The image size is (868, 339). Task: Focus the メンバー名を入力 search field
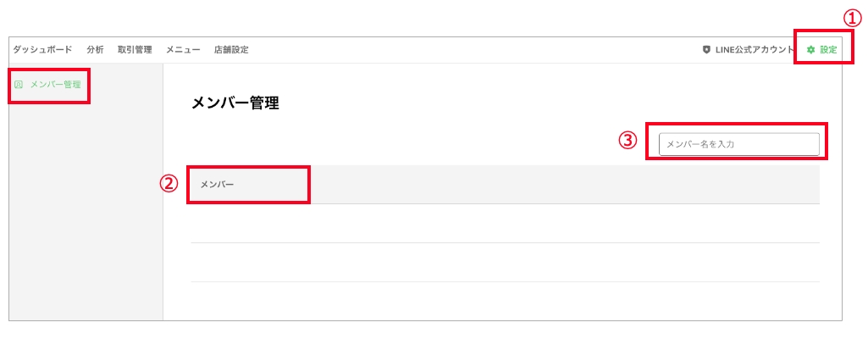[738, 144]
